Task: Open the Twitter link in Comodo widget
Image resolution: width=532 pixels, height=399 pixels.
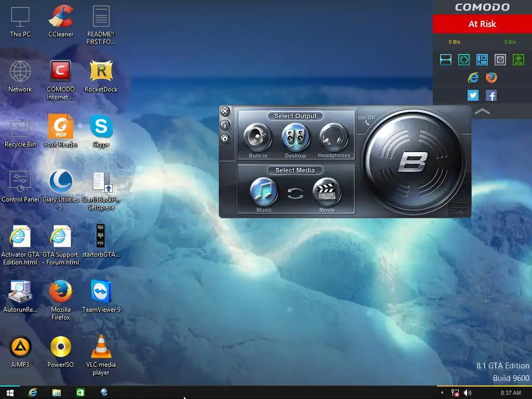Action: [473, 96]
